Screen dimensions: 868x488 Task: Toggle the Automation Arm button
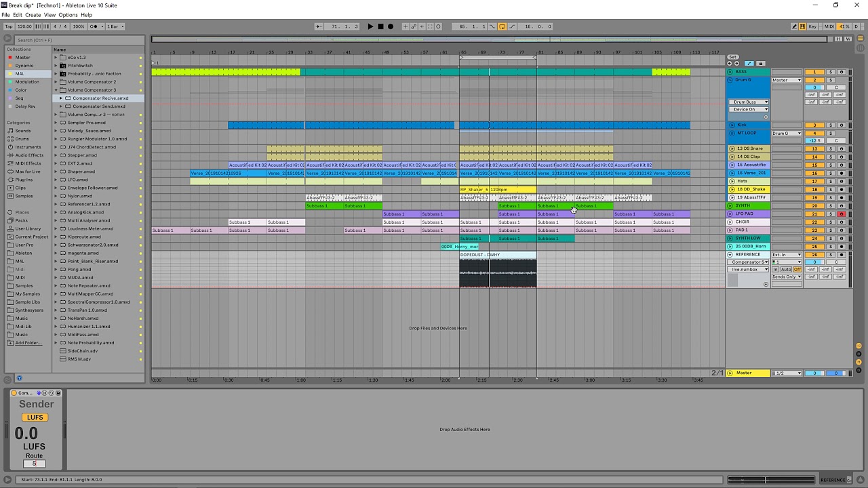coord(414,26)
